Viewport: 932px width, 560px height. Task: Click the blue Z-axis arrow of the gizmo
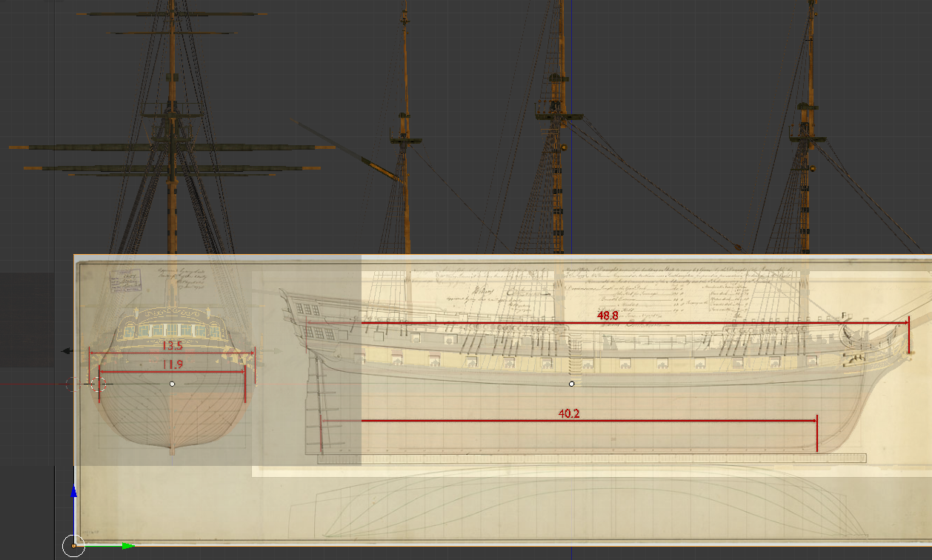coord(73,492)
